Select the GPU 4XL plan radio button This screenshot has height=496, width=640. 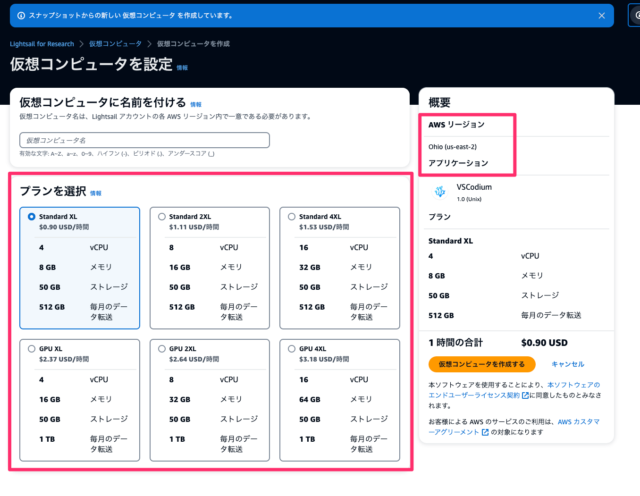pyautogui.click(x=291, y=349)
